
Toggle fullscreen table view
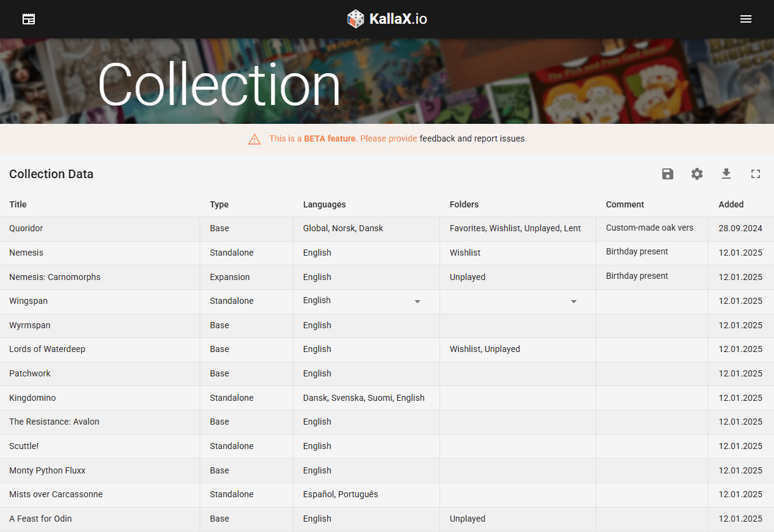(x=756, y=174)
